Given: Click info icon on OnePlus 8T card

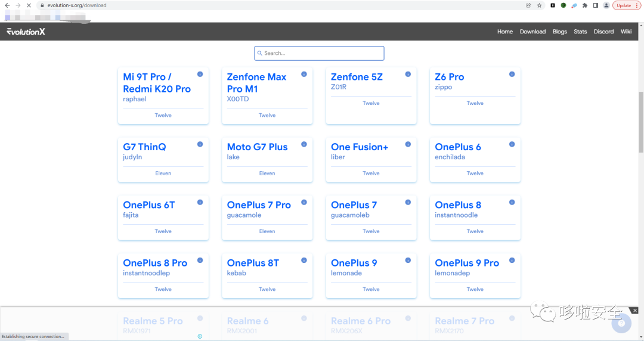Looking at the screenshot, I should coord(304,260).
